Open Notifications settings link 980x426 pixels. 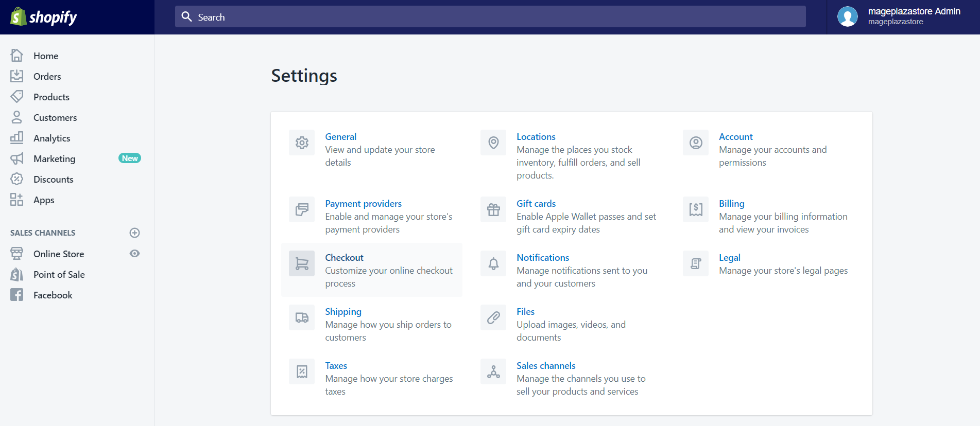click(x=543, y=257)
